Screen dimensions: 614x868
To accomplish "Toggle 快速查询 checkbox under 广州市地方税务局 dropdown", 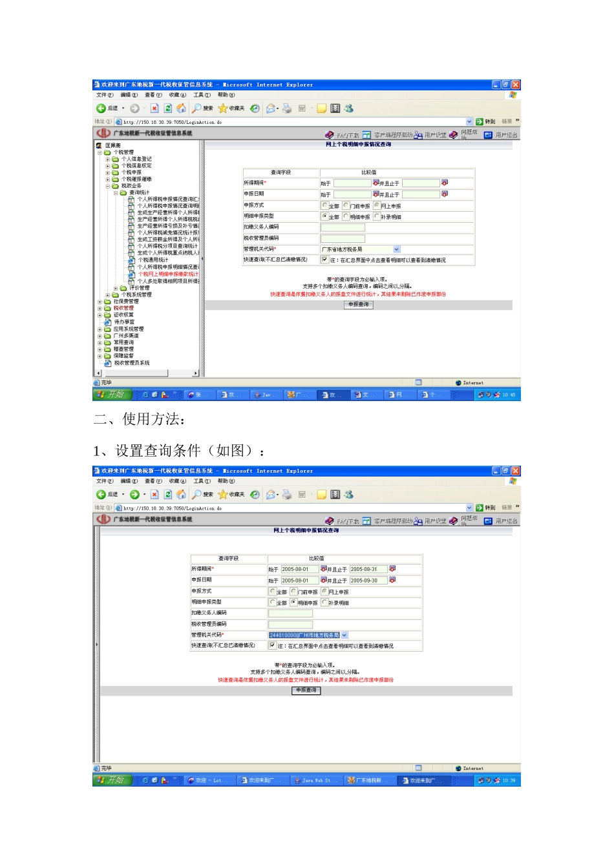I will click(x=273, y=645).
